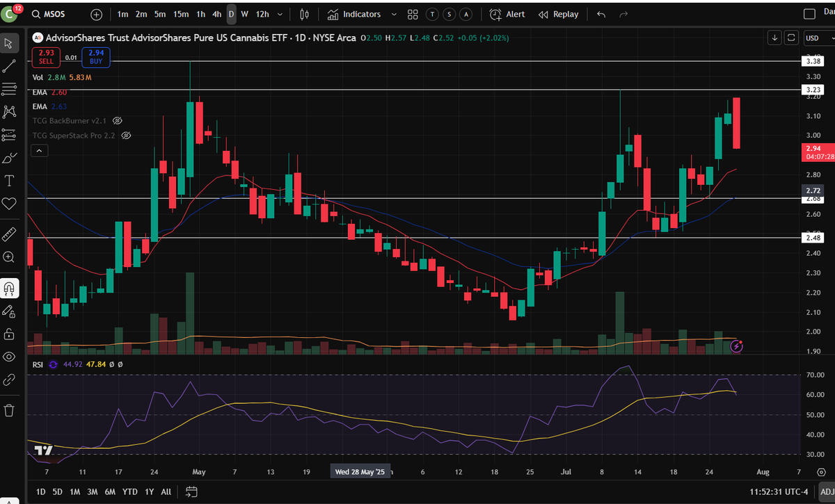Viewport: 835px width, 504px height.
Task: Click the chain link drawings icon
Action: 9,380
